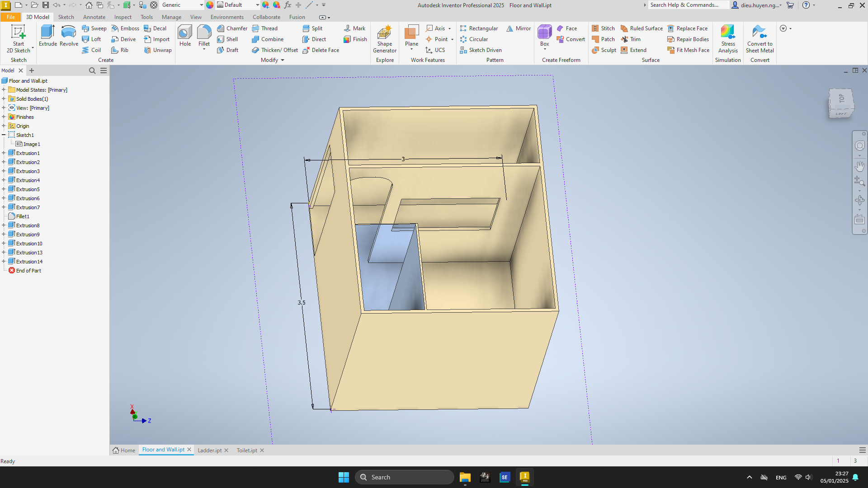Image resolution: width=868 pixels, height=488 pixels.
Task: Click the Search Help & Commands field
Action: point(689,5)
